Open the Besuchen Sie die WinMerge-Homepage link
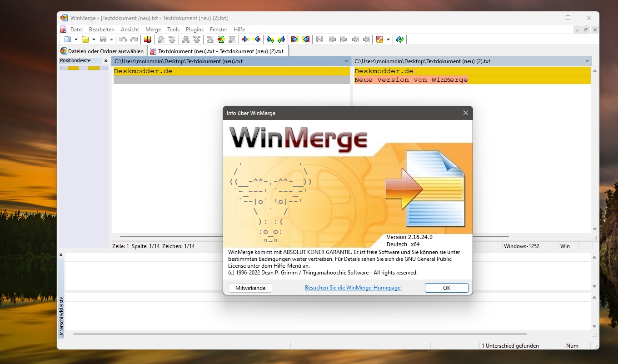The image size is (618, 364). point(353,288)
